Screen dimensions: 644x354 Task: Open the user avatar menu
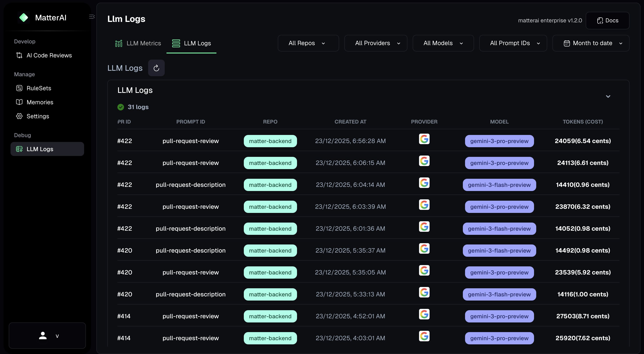point(43,336)
